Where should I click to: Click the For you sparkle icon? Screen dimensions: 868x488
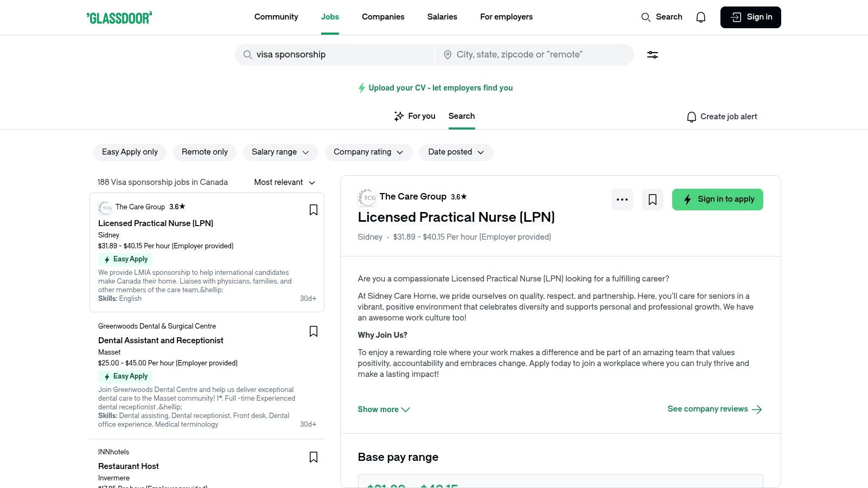coord(399,116)
